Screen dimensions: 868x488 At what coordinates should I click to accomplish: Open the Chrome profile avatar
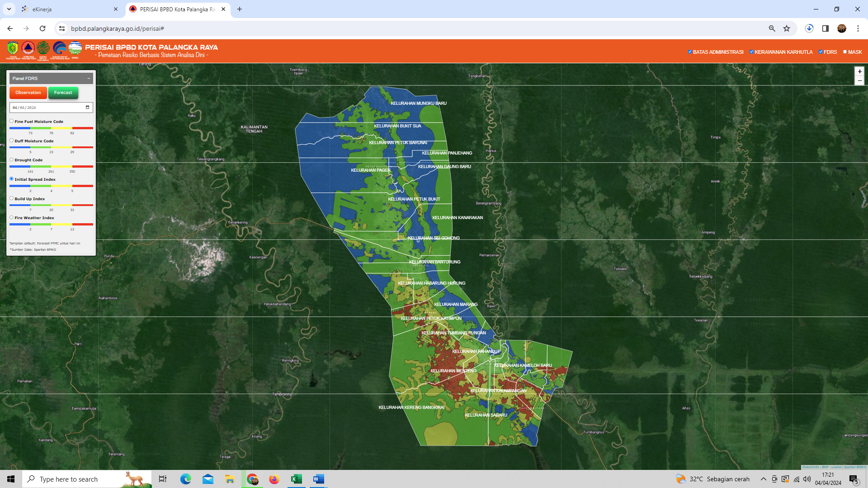842,28
